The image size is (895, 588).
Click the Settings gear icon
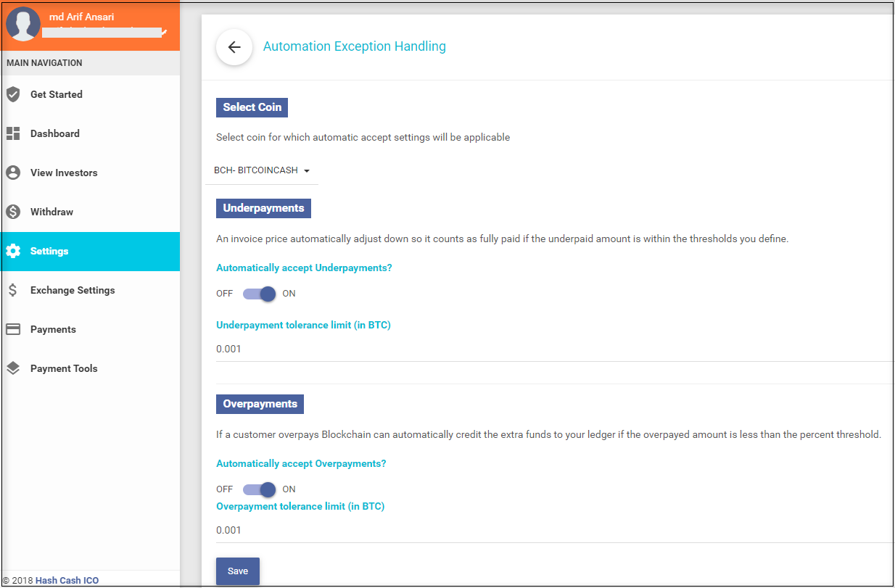pyautogui.click(x=13, y=251)
